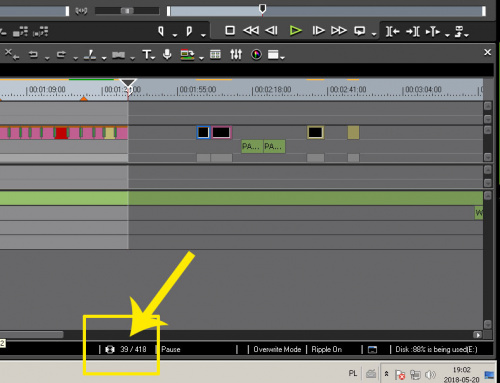Screen dimensions: 500x383
Task: Click the shuttle slider knob
Action: click(127, 11)
